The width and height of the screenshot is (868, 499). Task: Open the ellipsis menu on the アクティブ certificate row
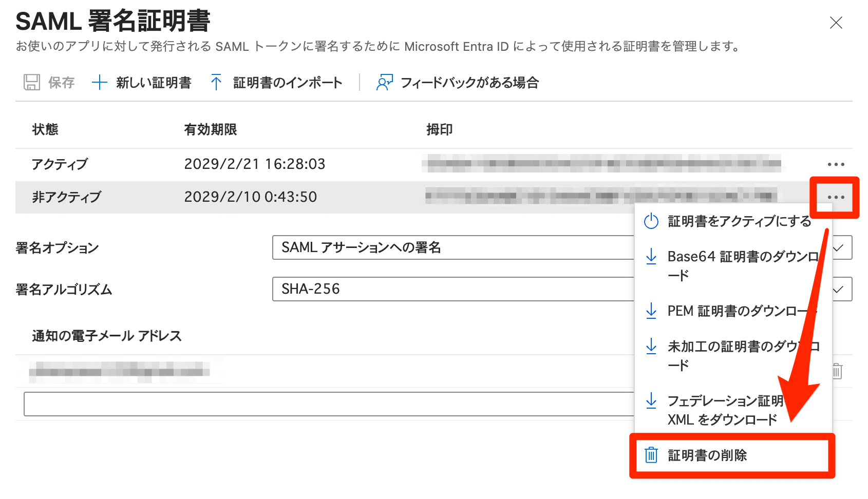click(836, 164)
